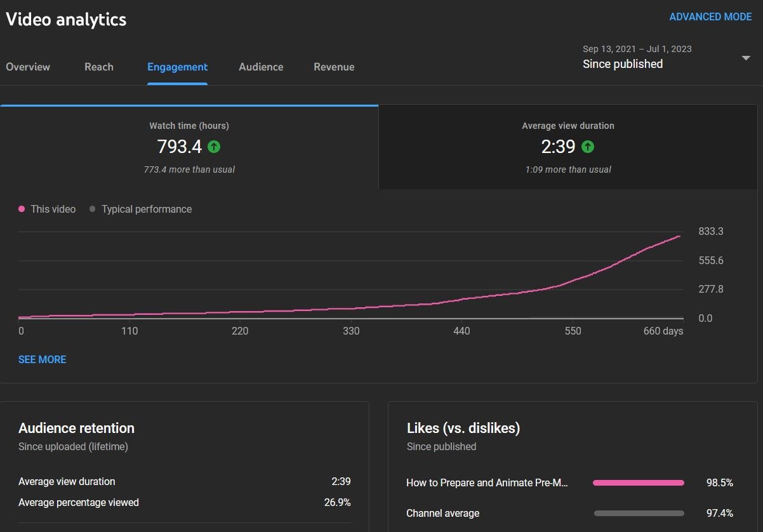Image resolution: width=763 pixels, height=532 pixels.
Task: Click the green up arrow beside 793.4
Action: tap(214, 147)
